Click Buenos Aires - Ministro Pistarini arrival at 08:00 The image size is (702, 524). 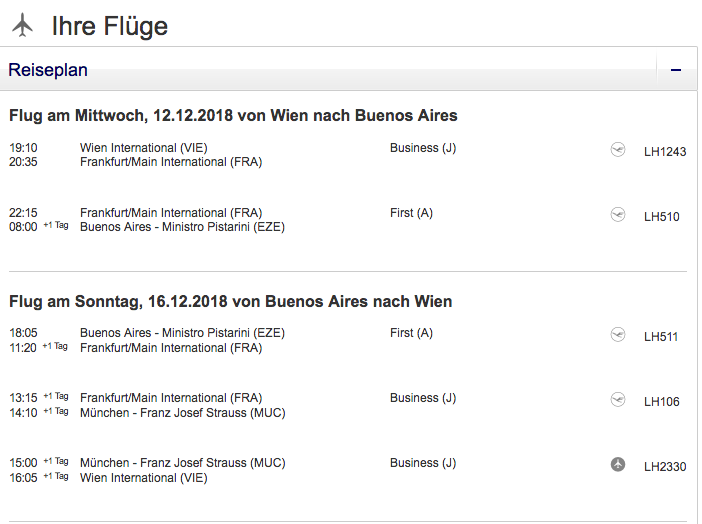point(182,227)
